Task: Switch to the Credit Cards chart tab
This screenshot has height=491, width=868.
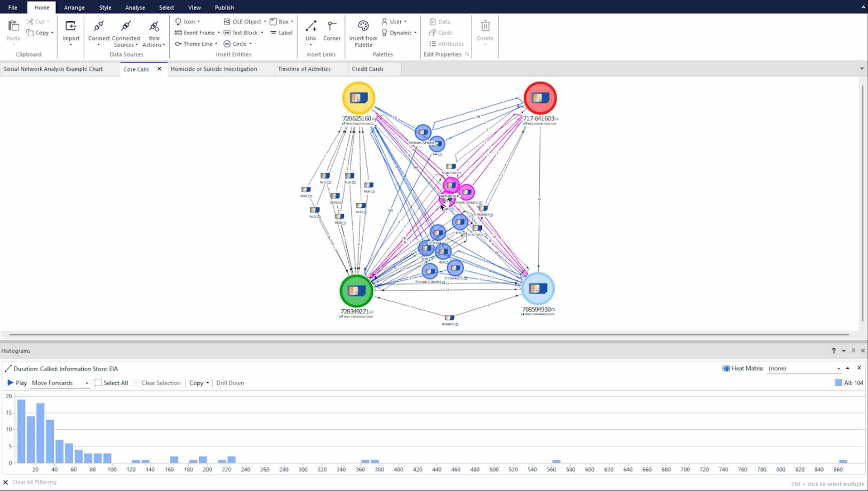Action: point(368,69)
